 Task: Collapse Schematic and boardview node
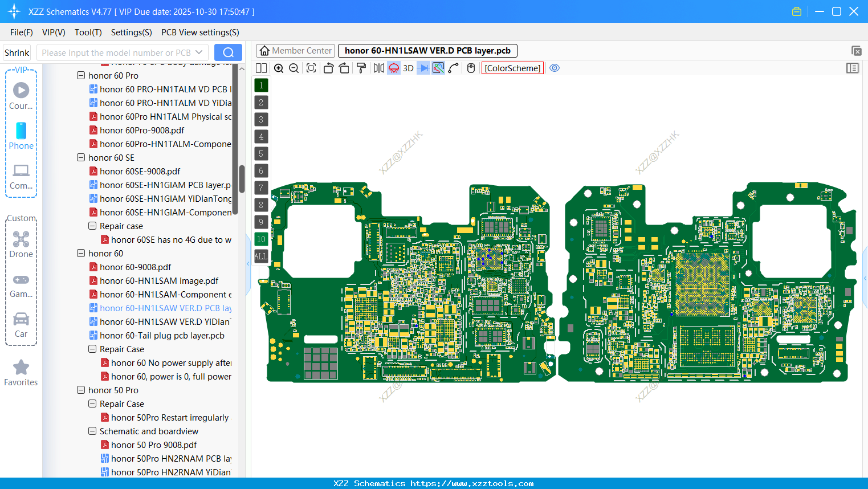pyautogui.click(x=92, y=431)
